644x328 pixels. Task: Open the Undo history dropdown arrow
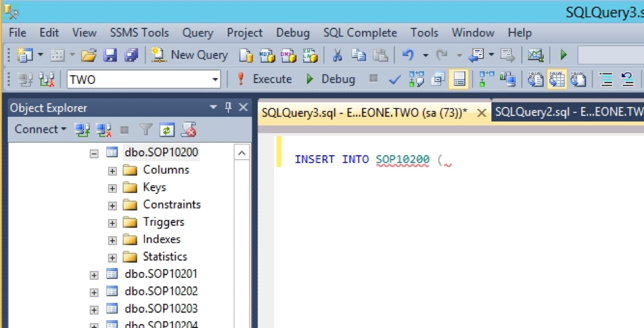[x=425, y=55]
